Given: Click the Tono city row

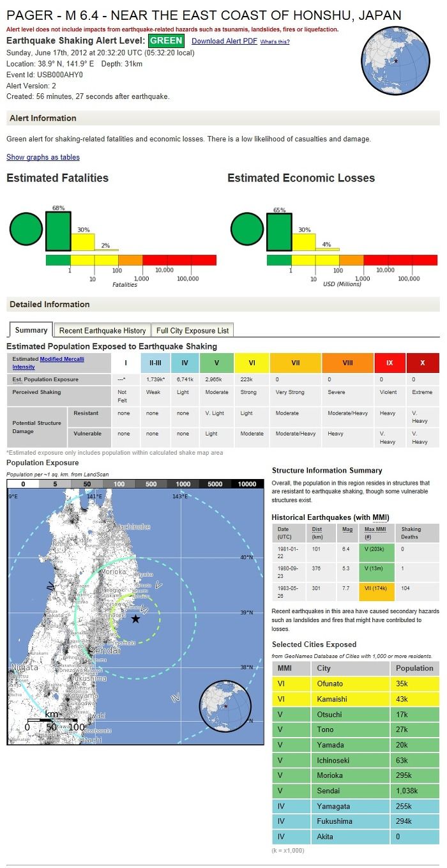Looking at the screenshot, I should (x=356, y=729).
